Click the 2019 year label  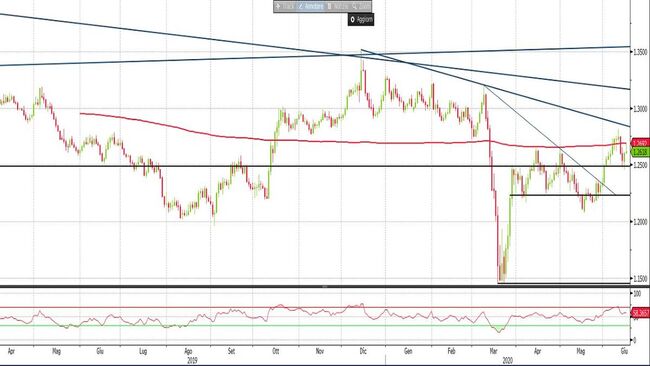(x=192, y=360)
